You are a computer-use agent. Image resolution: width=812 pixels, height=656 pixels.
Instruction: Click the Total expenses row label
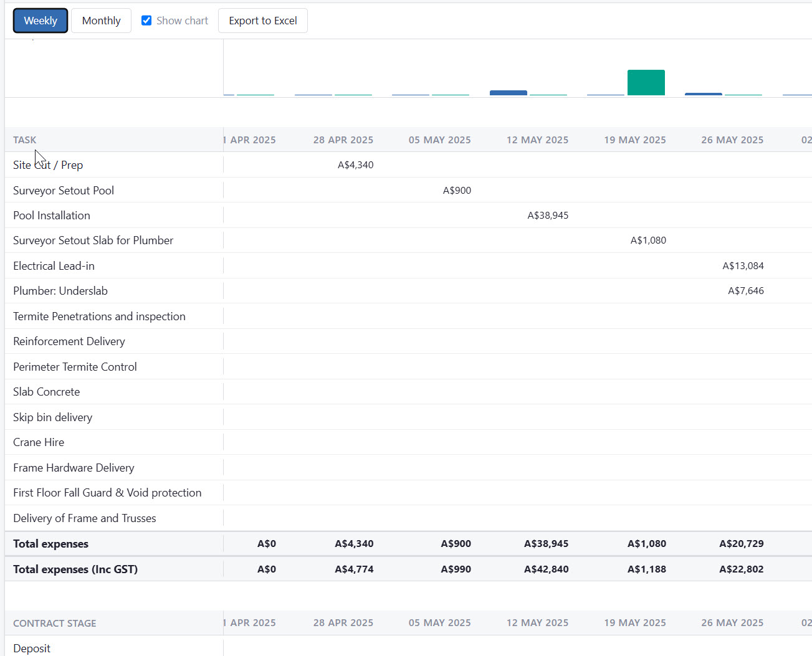pos(51,544)
